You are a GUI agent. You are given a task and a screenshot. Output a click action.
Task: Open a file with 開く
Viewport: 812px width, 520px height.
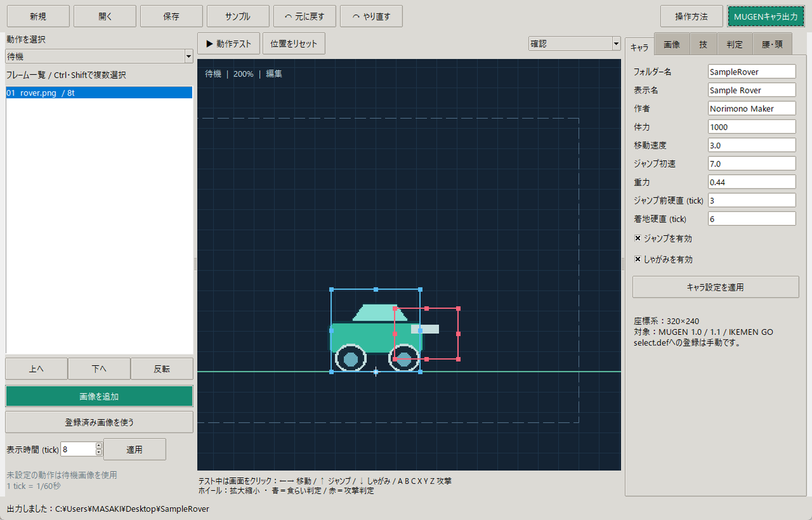105,16
